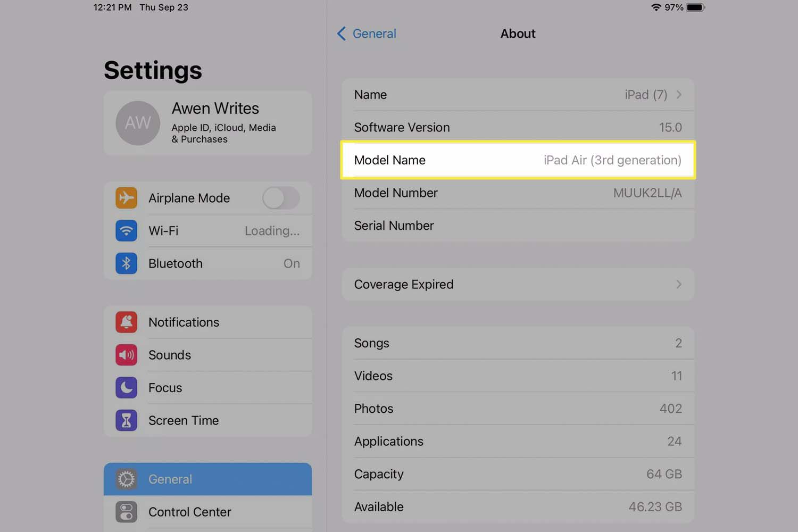Tap the Wi-Fi settings icon
Screen dimensions: 798x532
126,231
